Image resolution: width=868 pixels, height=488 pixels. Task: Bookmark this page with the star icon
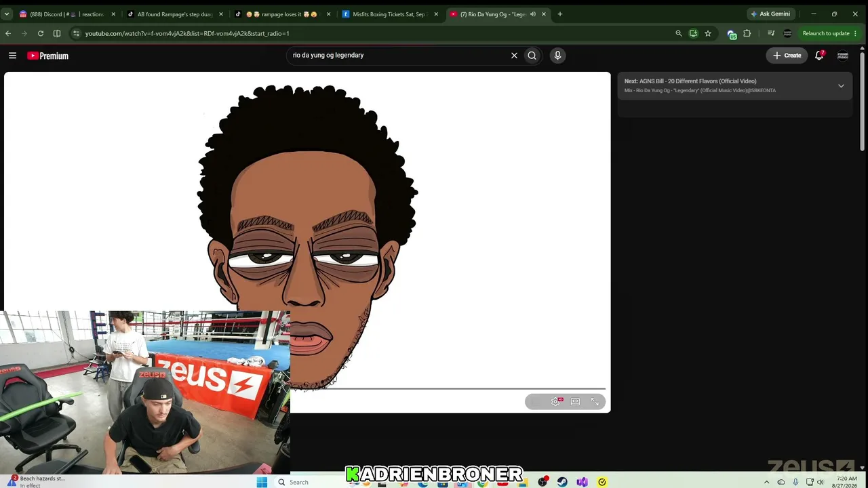tap(708, 33)
